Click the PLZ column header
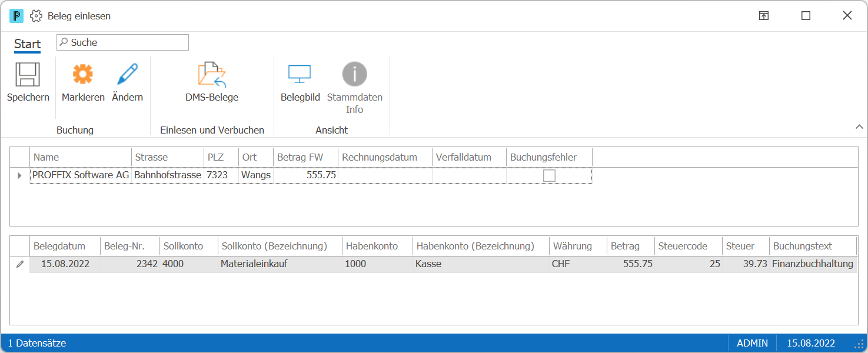This screenshot has width=868, height=353. [x=221, y=157]
